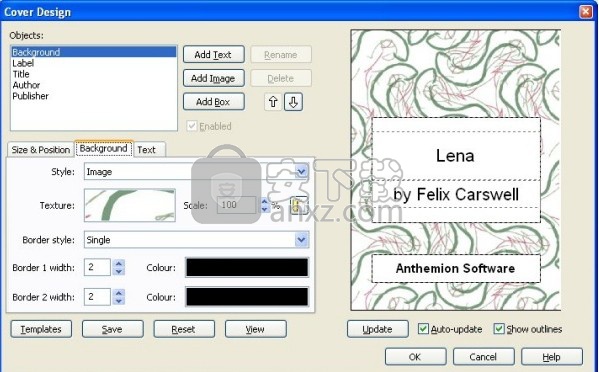Increase Border 1 width with up arrow
599x372 pixels.
pos(119,263)
